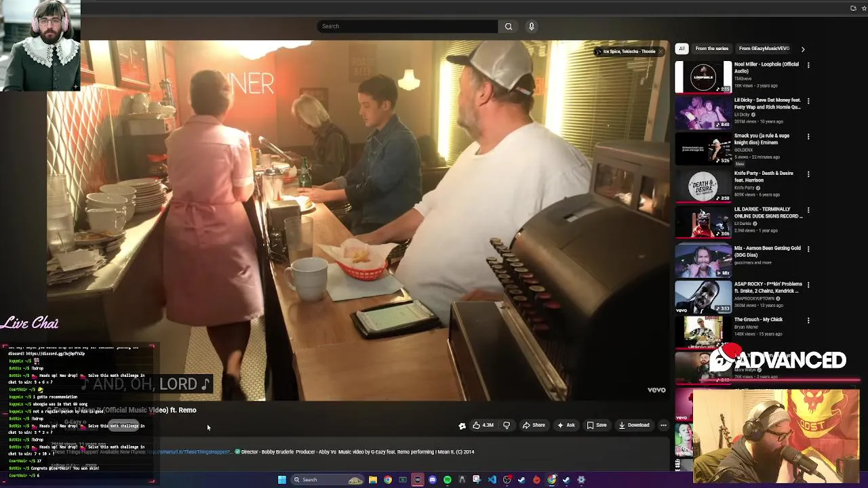This screenshot has width=868, height=488.
Task: Open options for Noel Miller Loophole video
Action: pyautogui.click(x=808, y=65)
